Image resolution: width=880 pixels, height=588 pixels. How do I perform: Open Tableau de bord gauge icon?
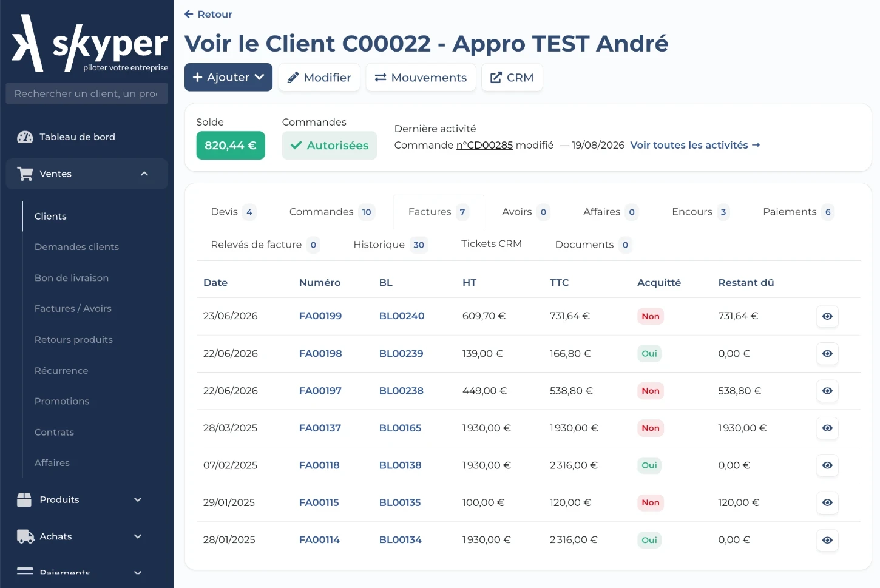[x=25, y=137]
